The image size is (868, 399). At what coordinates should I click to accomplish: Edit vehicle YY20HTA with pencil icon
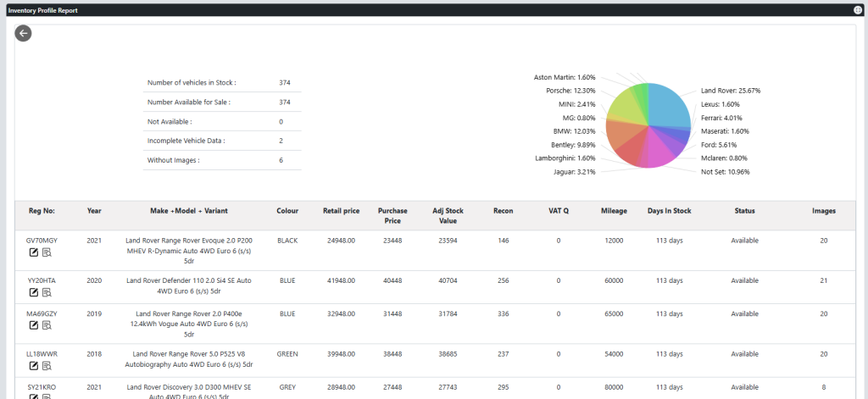pos(35,292)
